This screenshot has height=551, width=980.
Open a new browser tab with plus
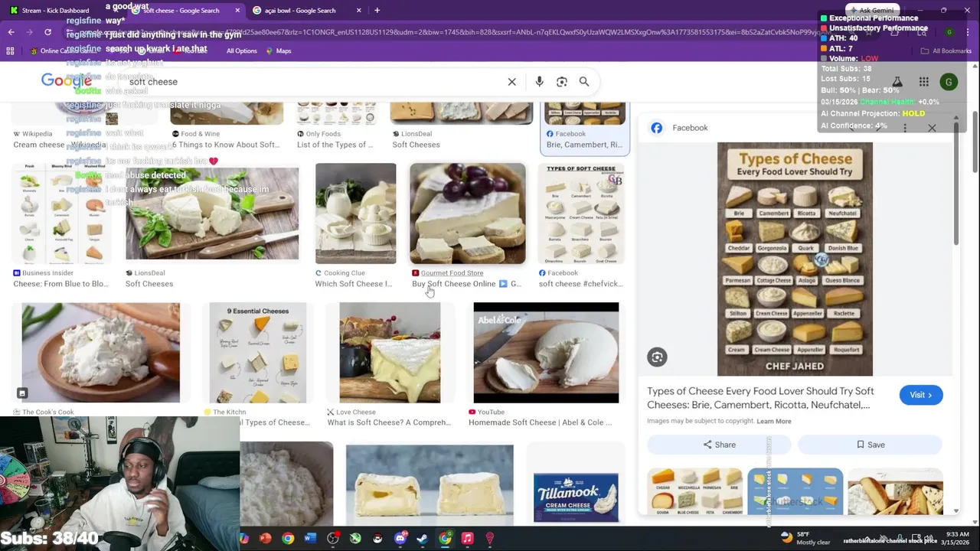[x=377, y=10]
